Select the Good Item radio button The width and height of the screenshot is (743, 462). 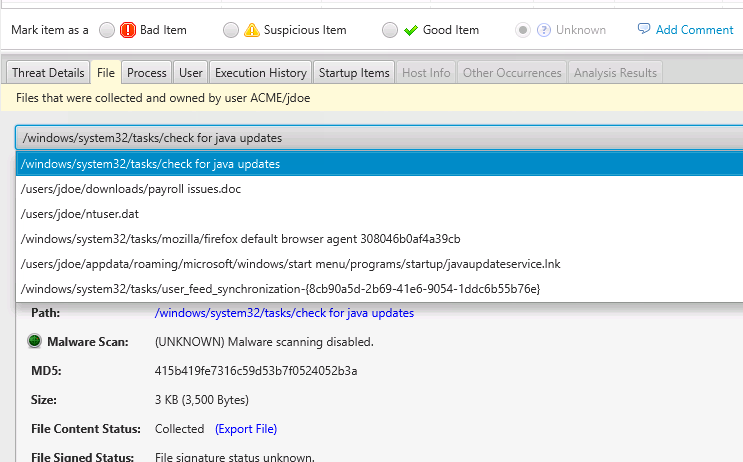390,30
